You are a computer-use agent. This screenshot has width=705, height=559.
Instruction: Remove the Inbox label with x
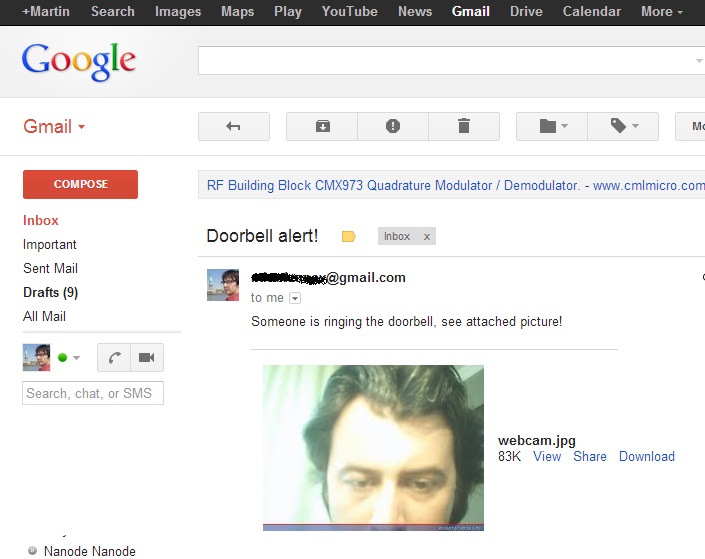click(427, 237)
